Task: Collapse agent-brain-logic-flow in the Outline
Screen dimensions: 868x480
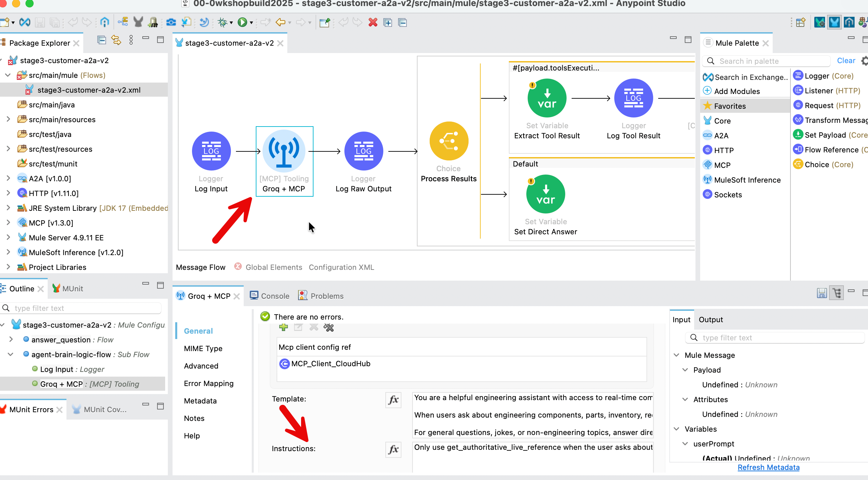Action: point(10,354)
